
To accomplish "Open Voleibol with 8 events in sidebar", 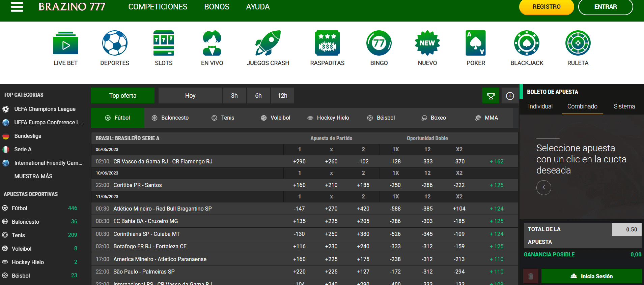I will pos(40,249).
